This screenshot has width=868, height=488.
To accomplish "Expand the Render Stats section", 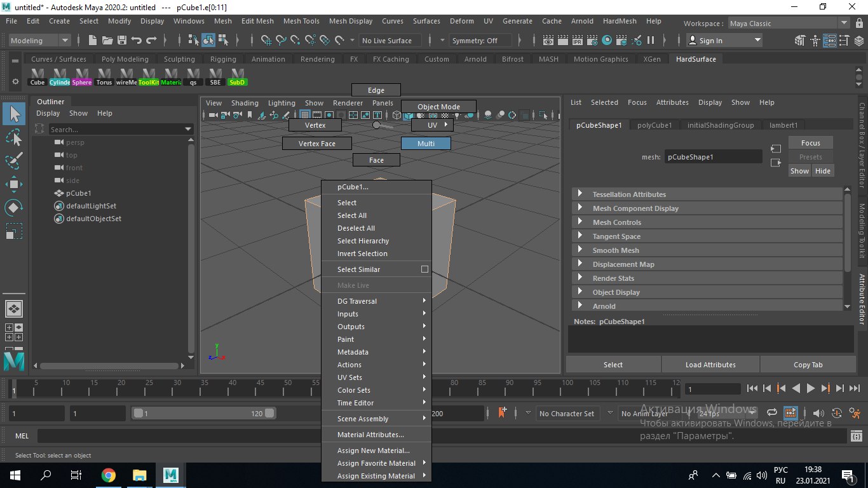I will pos(707,278).
